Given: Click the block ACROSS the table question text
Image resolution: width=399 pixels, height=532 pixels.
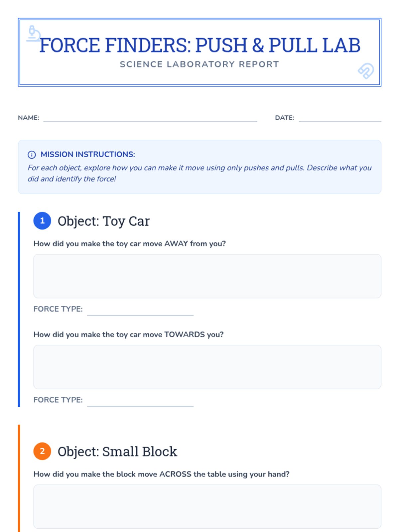Looking at the screenshot, I should (x=161, y=474).
